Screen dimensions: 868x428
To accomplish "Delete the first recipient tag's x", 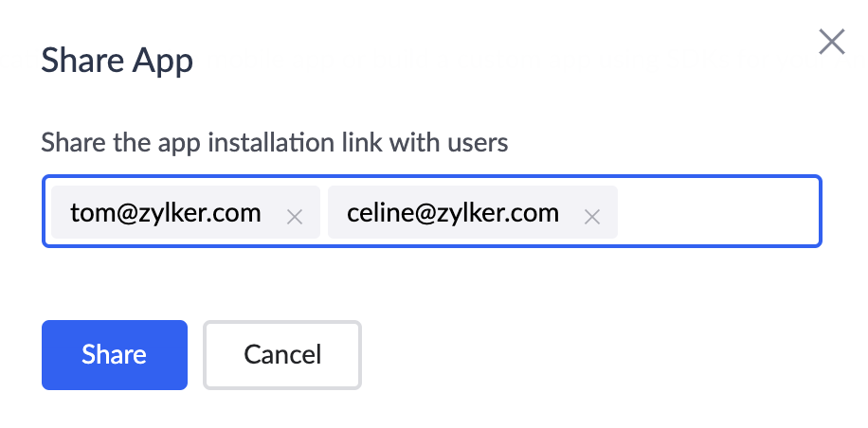I will pyautogui.click(x=295, y=217).
